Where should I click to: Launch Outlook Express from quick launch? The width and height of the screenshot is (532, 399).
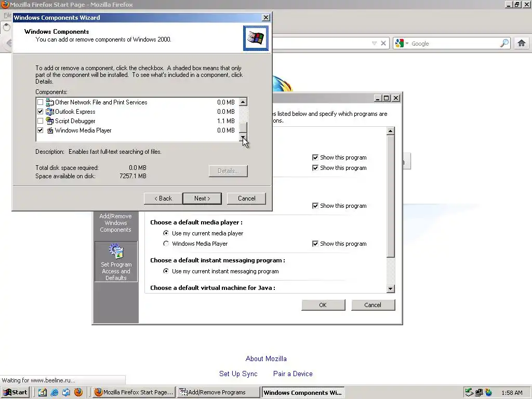click(66, 392)
